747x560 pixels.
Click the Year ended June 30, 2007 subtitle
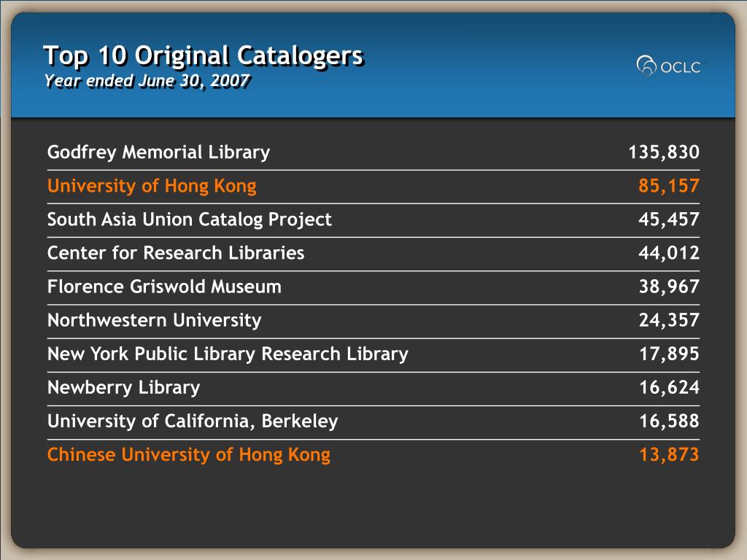click(147, 81)
